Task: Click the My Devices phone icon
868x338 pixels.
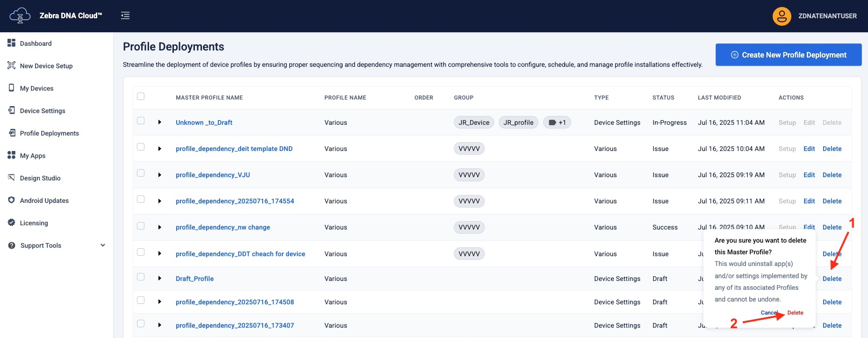Action: [12, 88]
